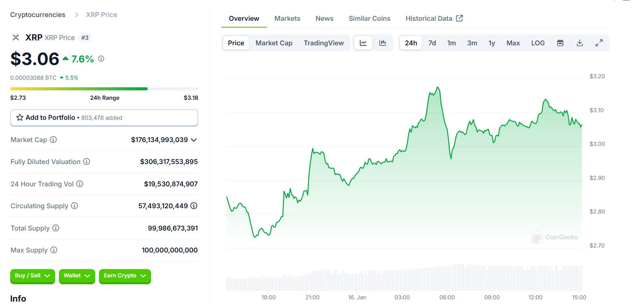
Task: Expand chart to fullscreen
Action: coord(599,43)
